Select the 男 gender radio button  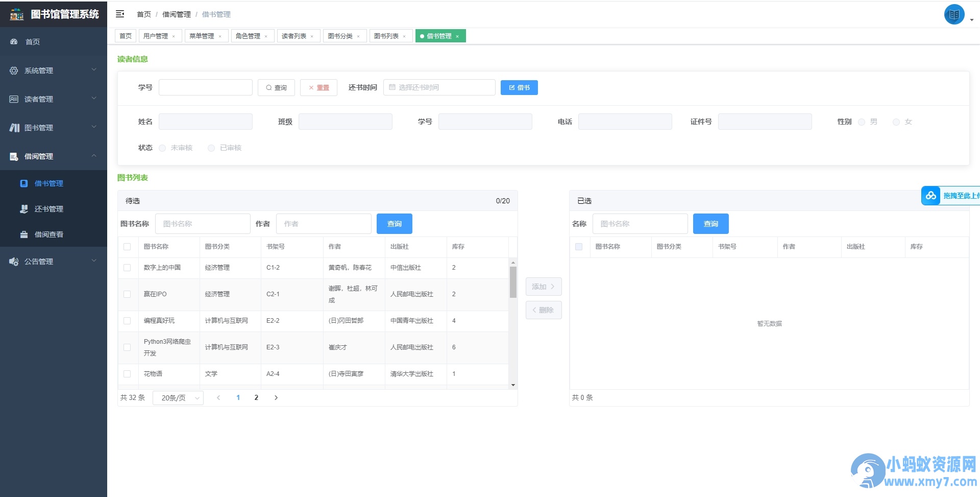point(862,122)
